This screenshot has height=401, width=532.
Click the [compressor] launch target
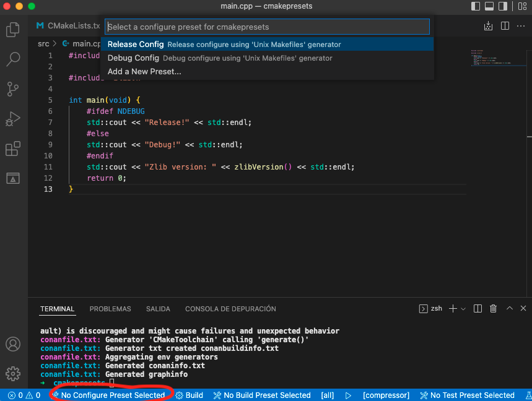(386, 395)
